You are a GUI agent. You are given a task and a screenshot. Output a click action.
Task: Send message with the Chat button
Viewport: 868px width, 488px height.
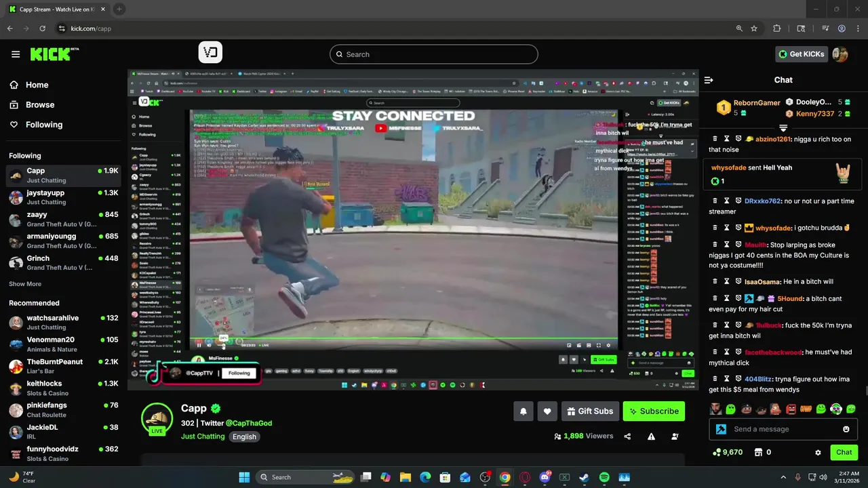(844, 452)
